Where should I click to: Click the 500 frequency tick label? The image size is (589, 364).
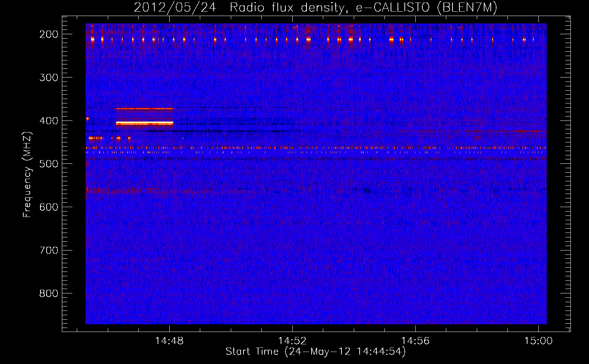click(x=48, y=164)
